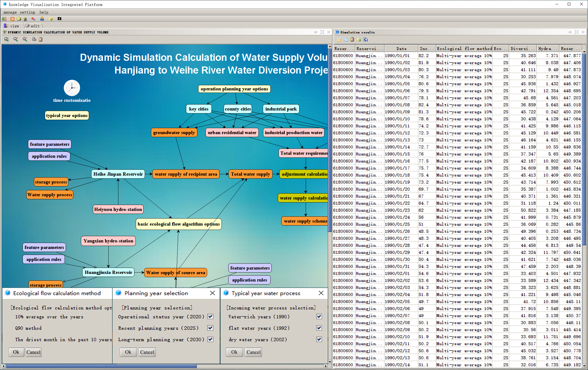588x370 pixels.
Task: Click the copy pages icon in Simulation results
Action: pos(346,40)
